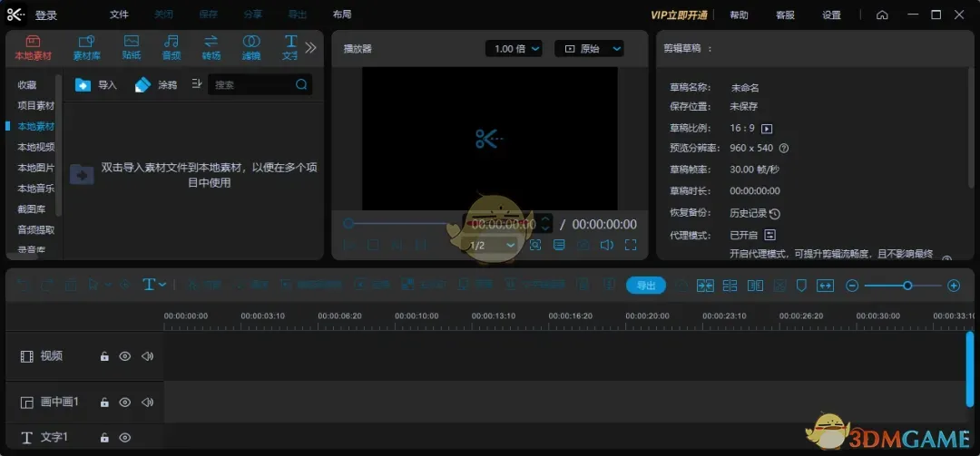Open the 转场 transitions tab
Image resolution: width=980 pixels, height=456 pixels.
[211, 47]
